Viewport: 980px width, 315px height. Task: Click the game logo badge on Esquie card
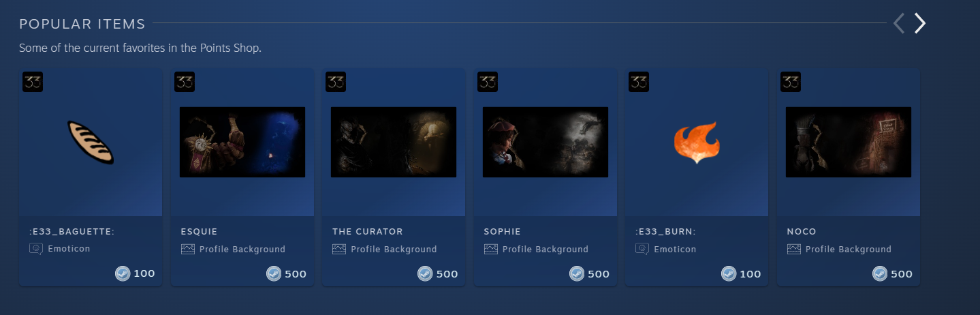pyautogui.click(x=185, y=82)
